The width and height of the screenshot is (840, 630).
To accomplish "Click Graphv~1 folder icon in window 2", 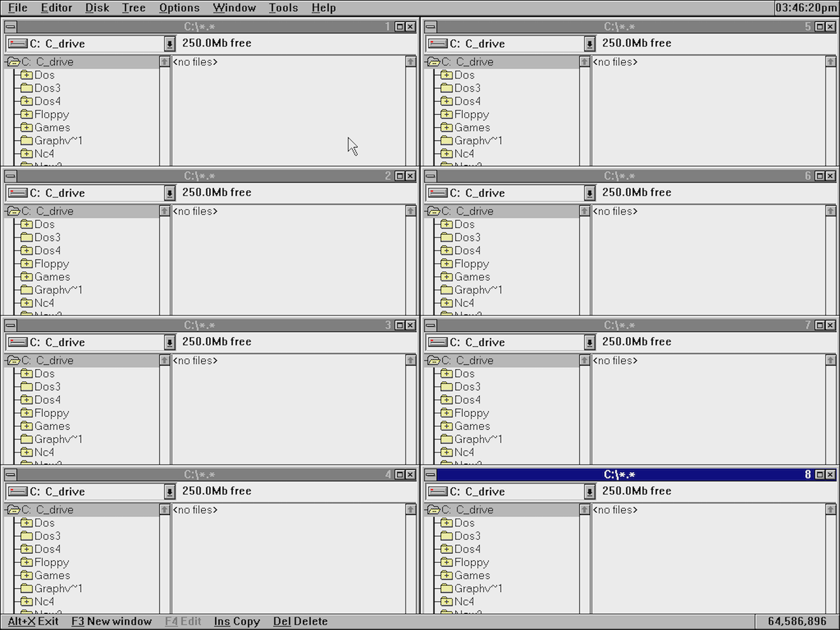I will [26, 290].
